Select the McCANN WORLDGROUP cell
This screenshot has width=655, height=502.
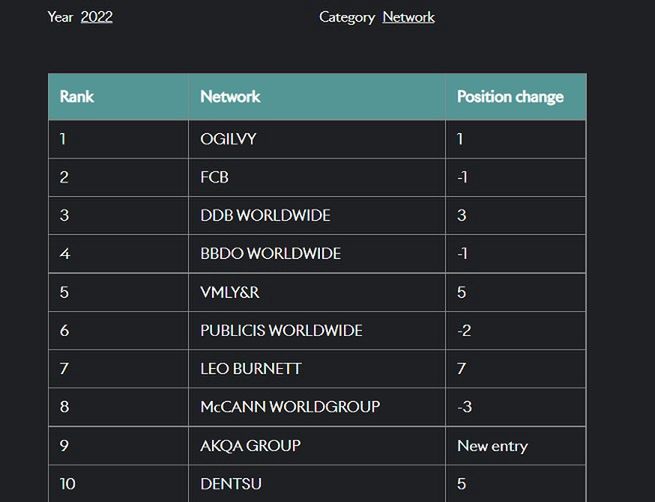pyautogui.click(x=290, y=407)
